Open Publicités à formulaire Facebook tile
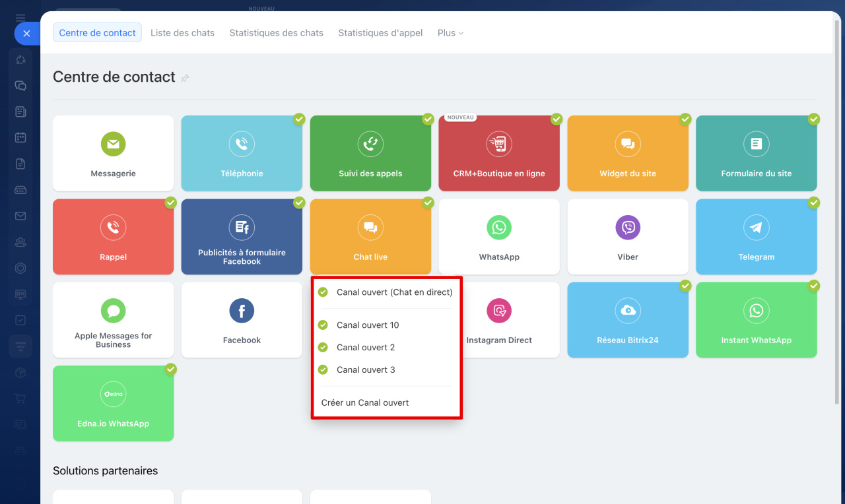The height and width of the screenshot is (504, 845). (242, 237)
